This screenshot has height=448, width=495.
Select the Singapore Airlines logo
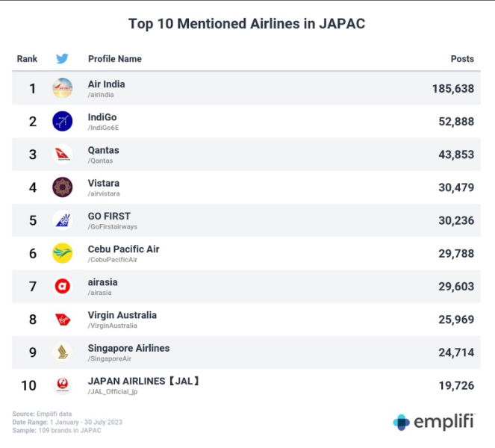click(63, 352)
